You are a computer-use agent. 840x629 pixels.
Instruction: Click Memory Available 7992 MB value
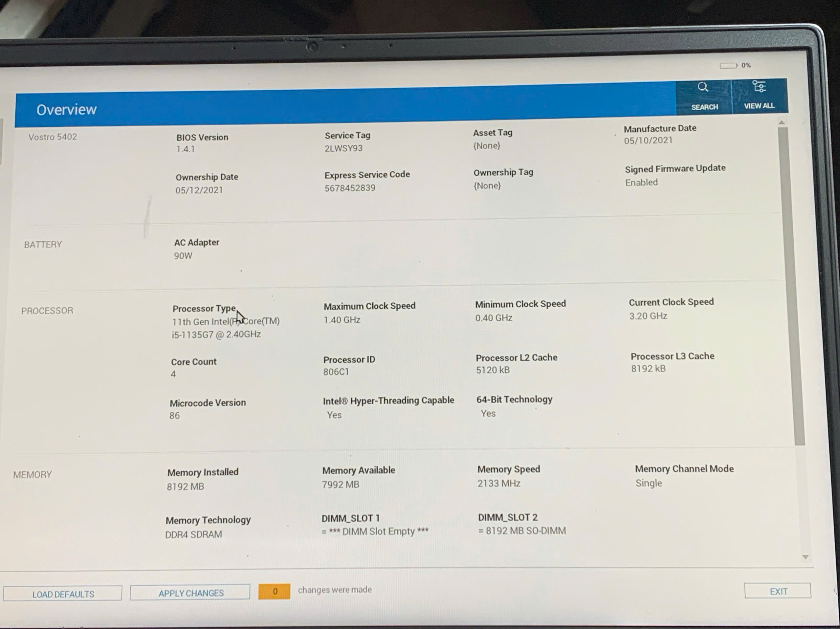340,485
